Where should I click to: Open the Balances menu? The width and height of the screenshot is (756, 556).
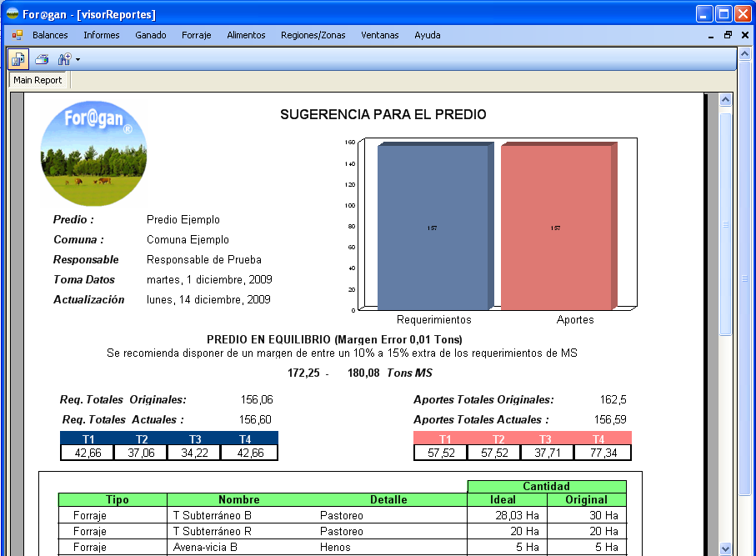[50, 35]
